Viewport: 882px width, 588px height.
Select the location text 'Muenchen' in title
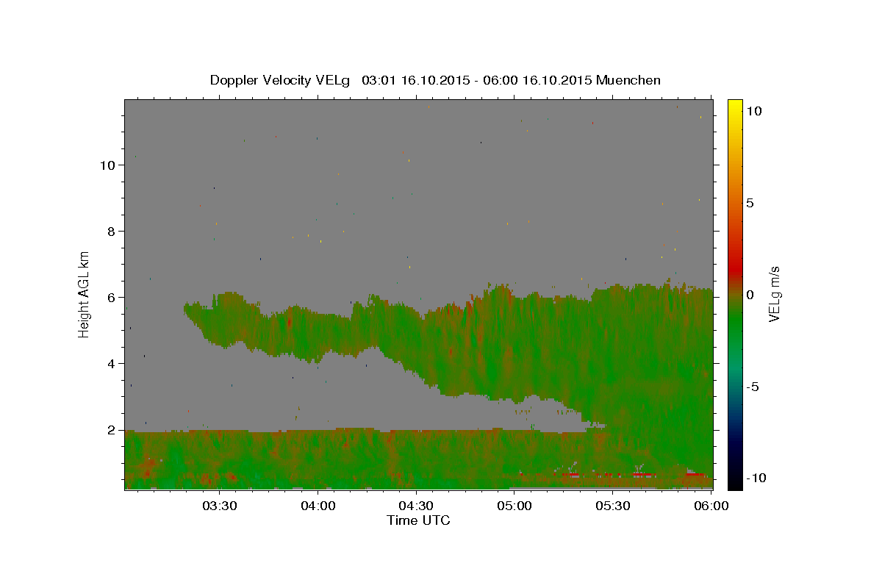tap(628, 80)
